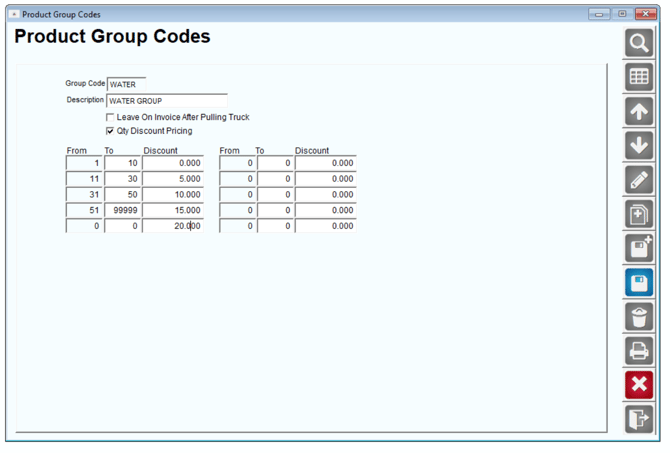This screenshot has height=453, width=670.
Task: Click the Print icon
Action: coord(639,350)
